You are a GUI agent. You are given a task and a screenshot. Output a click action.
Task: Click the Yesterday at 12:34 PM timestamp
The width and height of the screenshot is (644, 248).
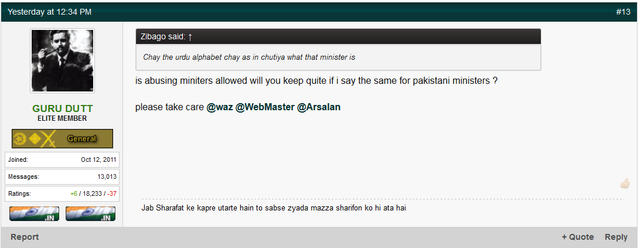click(x=49, y=12)
